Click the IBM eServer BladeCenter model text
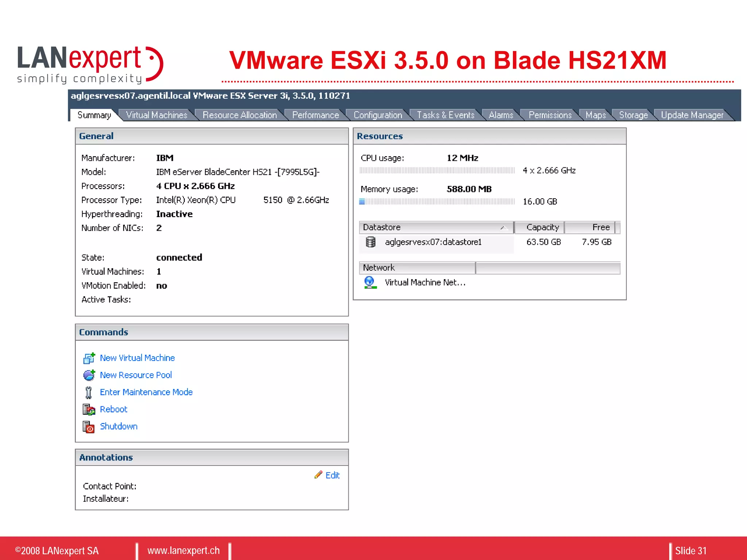 238,172
